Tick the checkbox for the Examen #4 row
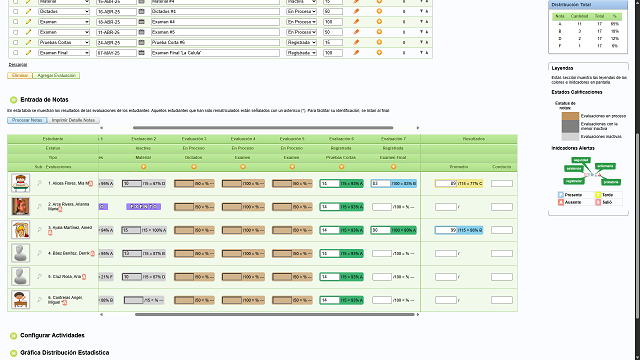This screenshot has height=360, width=640. [x=16, y=22]
